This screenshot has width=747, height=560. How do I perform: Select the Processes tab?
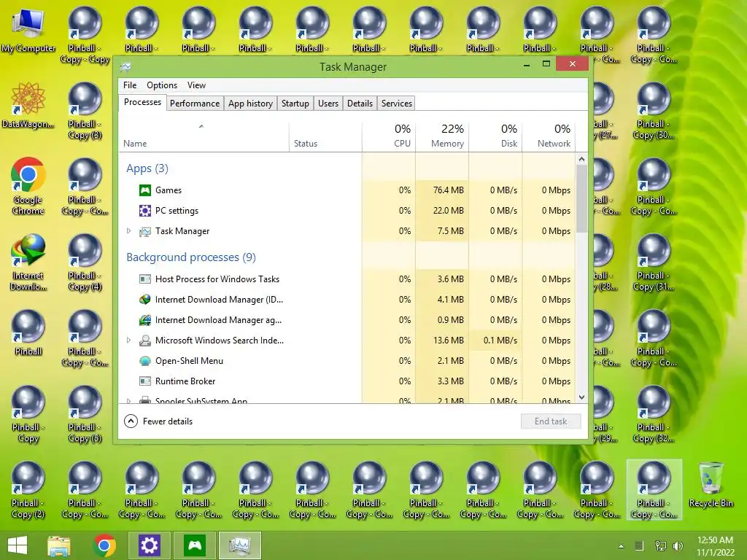[142, 102]
